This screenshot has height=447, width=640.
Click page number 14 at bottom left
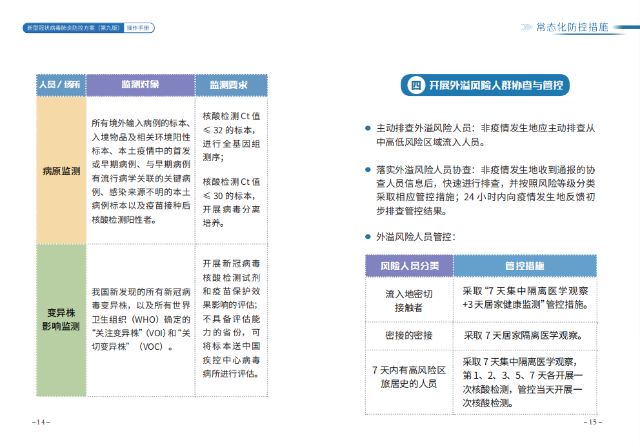pos(41,423)
